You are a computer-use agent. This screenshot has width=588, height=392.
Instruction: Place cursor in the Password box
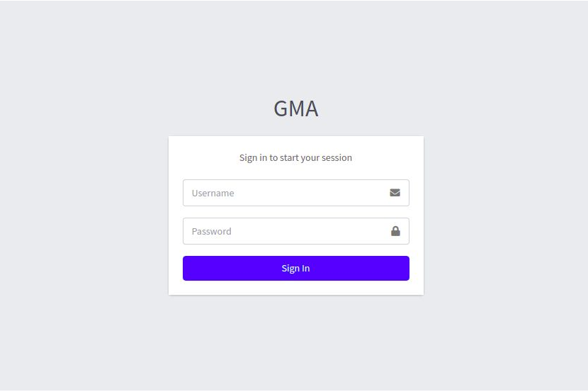click(283, 231)
